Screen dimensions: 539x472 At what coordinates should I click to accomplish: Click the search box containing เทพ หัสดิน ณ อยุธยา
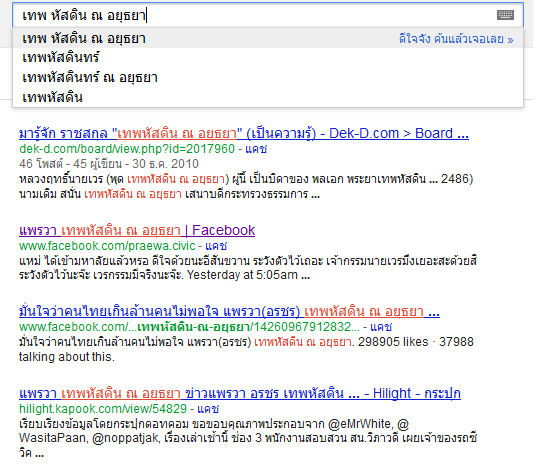point(268,15)
